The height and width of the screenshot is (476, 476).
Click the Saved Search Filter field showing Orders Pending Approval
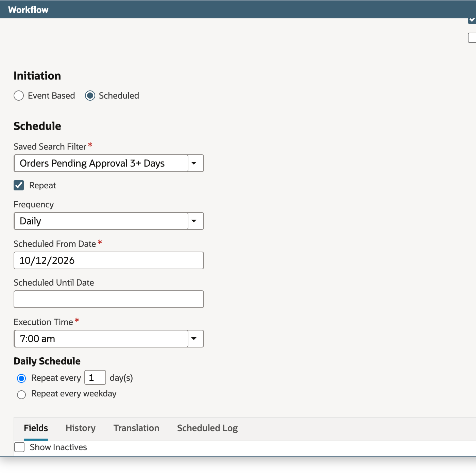click(101, 163)
